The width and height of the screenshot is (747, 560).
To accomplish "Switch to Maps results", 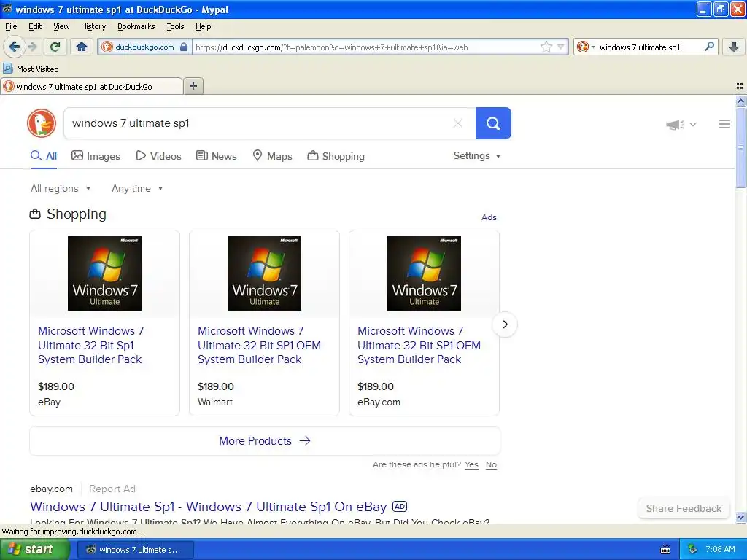I will [272, 156].
